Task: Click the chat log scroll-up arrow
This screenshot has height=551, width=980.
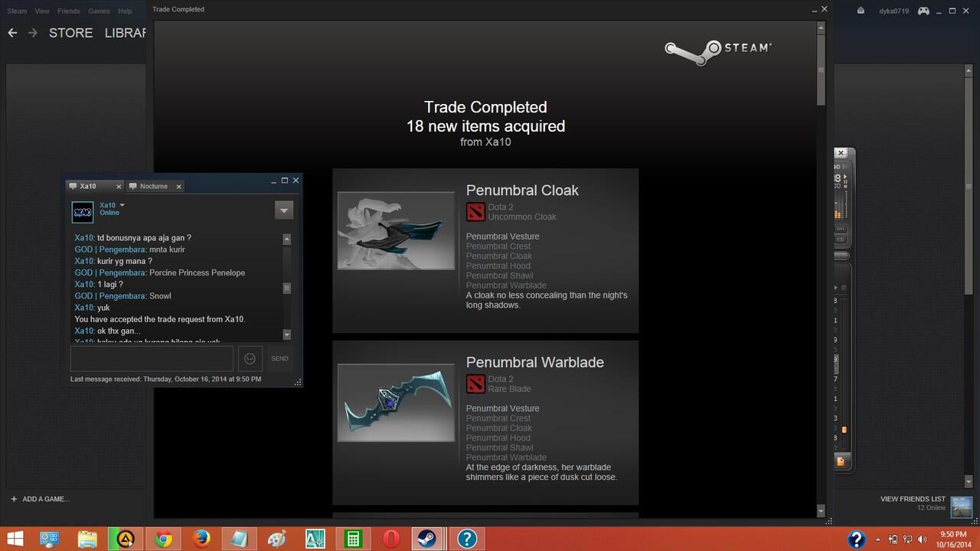Action: click(287, 239)
